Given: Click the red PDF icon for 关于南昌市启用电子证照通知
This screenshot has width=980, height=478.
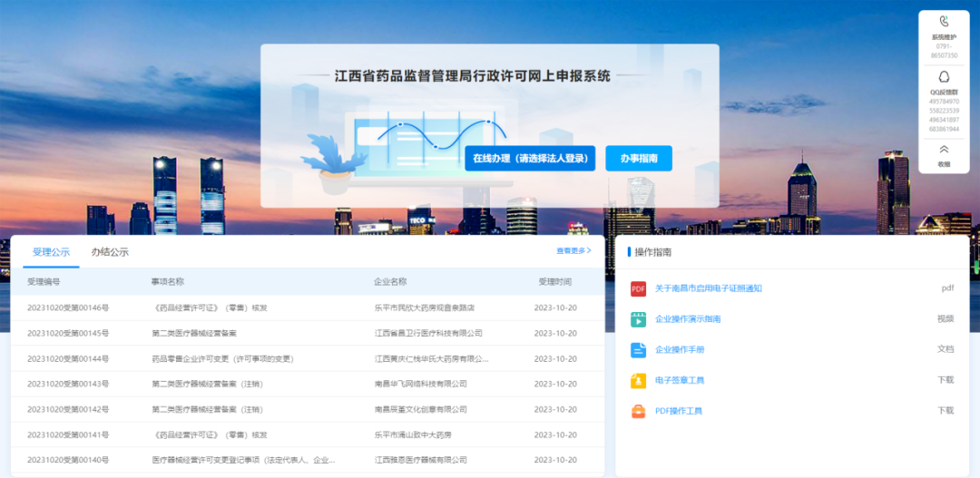Looking at the screenshot, I should coord(638,288).
